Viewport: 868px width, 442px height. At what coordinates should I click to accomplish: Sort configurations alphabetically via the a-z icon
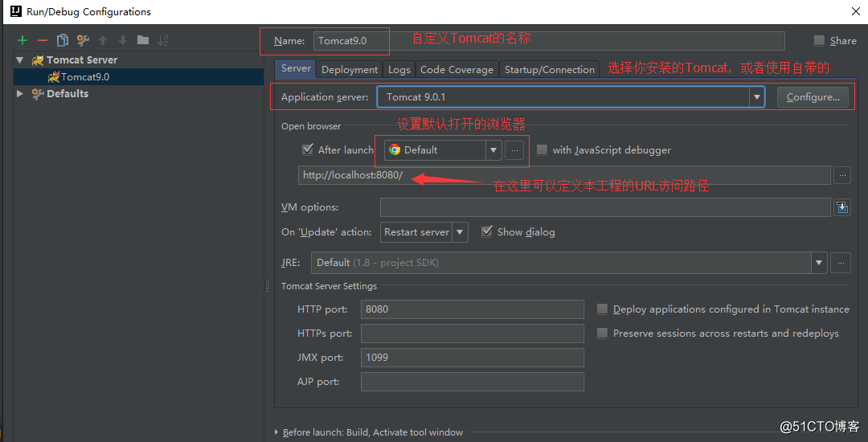[162, 40]
